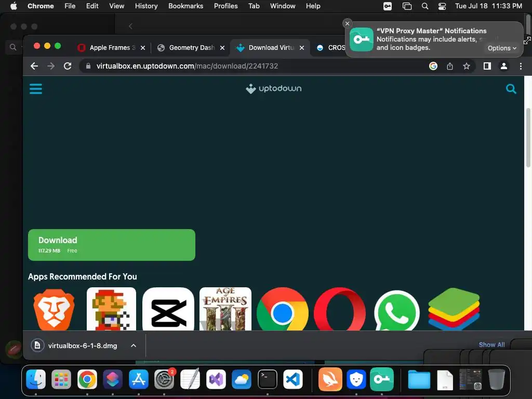Click Show All downloads
This screenshot has width=532, height=399.
click(x=491, y=345)
